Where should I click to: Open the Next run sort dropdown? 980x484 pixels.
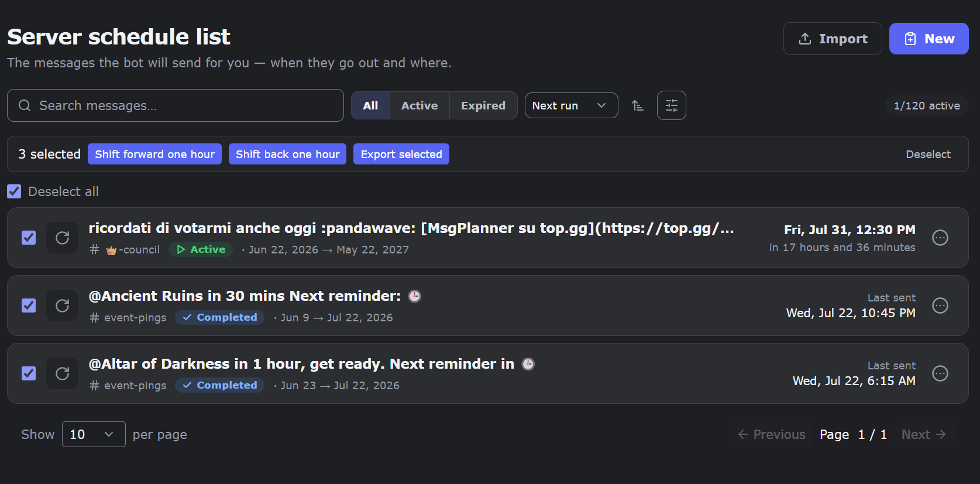coord(571,105)
